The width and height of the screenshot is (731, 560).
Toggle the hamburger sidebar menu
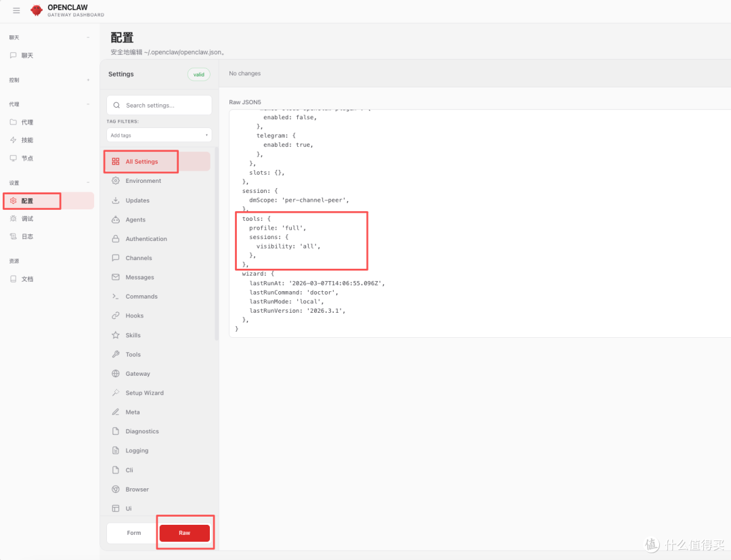point(16,10)
